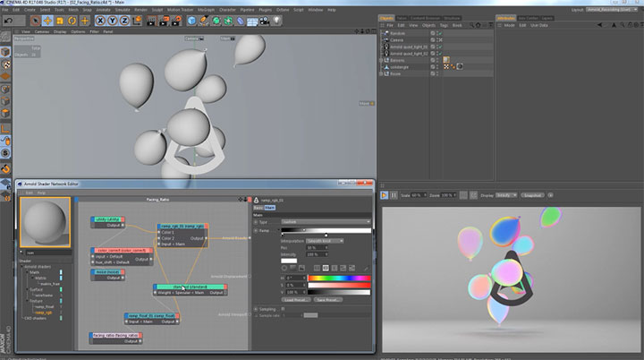Image resolution: width=644 pixels, height=360 pixels.
Task: Open the Render menu
Action: tap(140, 10)
